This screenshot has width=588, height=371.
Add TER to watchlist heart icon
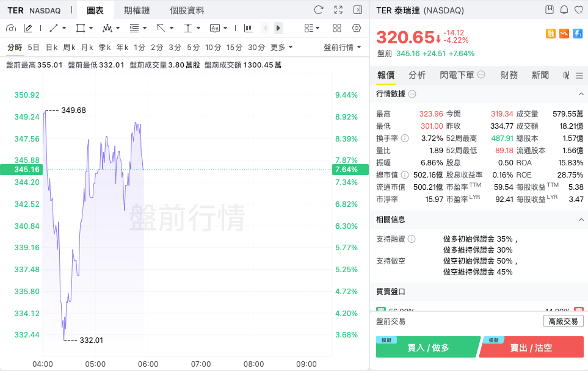(x=579, y=10)
